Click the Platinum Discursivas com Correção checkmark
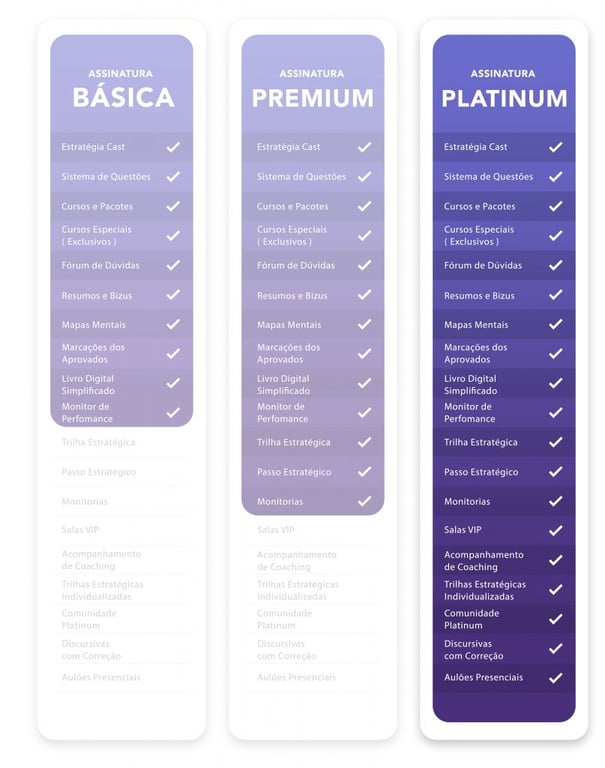Viewport: 605px width, 768px height. [555, 649]
